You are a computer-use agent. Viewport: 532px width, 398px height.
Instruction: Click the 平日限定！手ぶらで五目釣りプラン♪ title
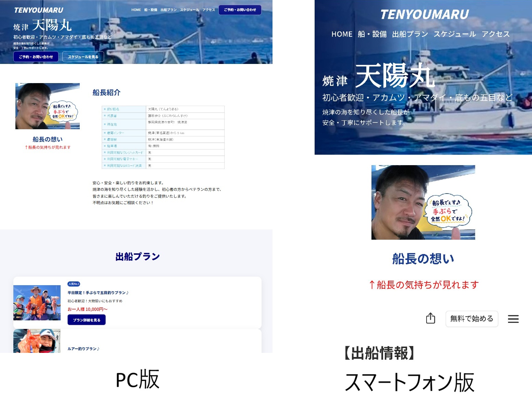coord(98,293)
